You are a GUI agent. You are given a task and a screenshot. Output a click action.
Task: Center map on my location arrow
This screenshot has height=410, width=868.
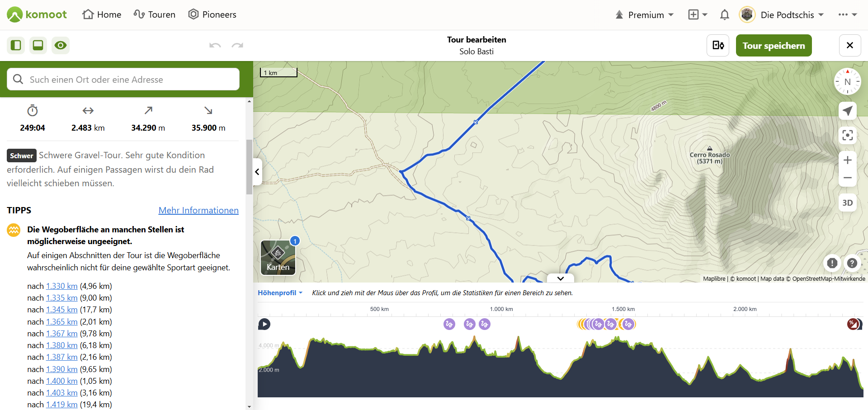[848, 111]
